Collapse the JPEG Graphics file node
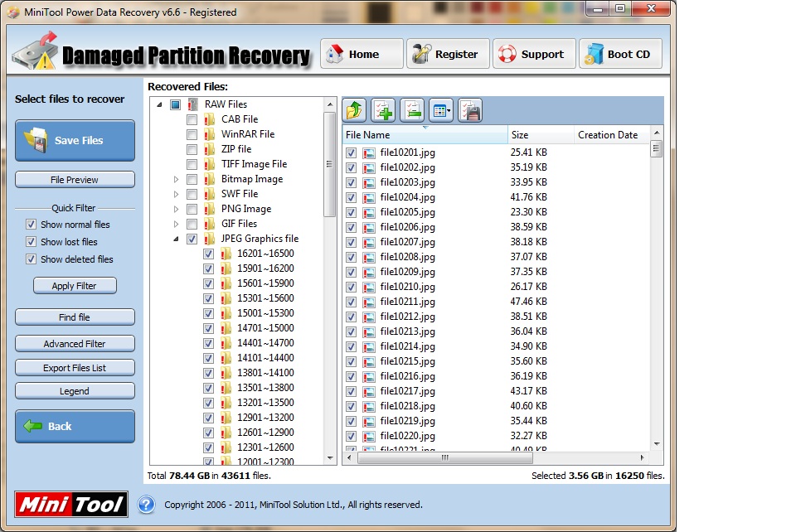 pos(176,239)
